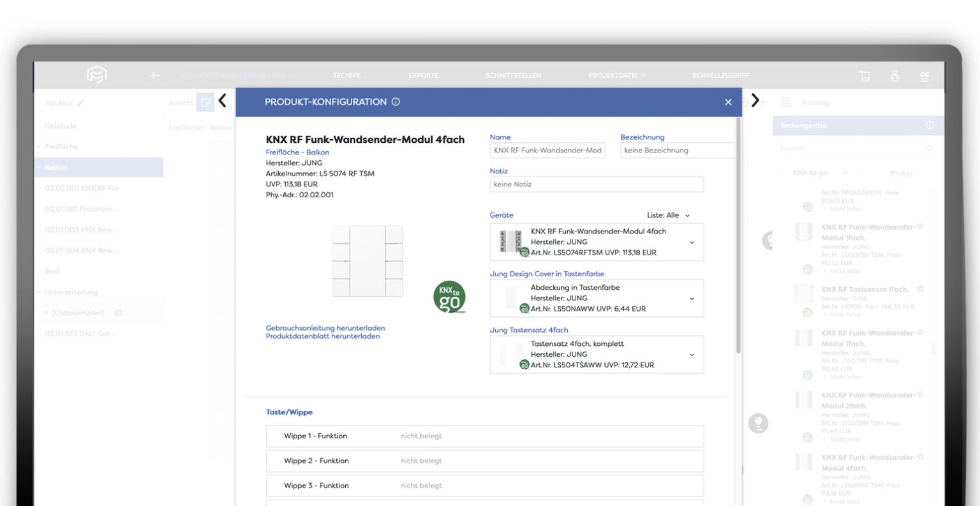Select 02.01.001 Präsenzm... tree item
This screenshot has height=506, width=980.
[81, 209]
